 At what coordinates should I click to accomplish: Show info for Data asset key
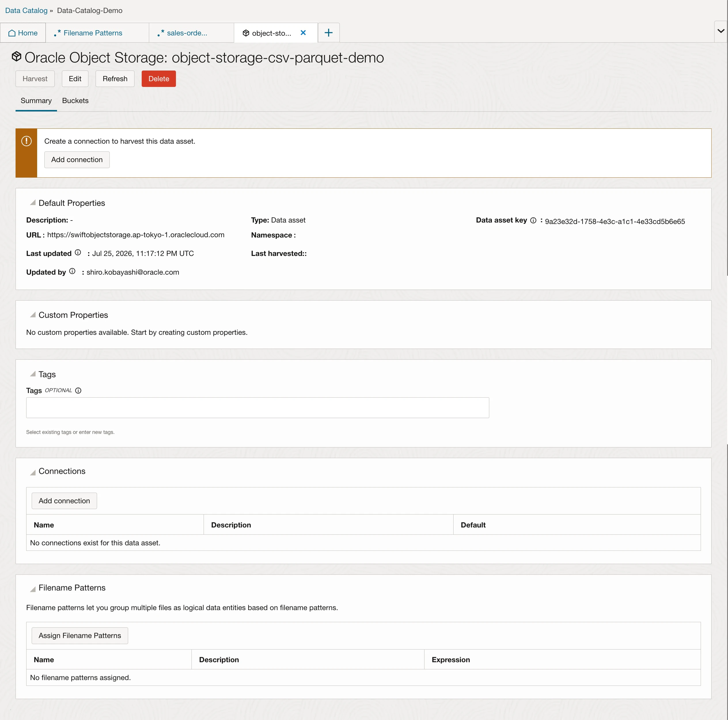pyautogui.click(x=533, y=221)
